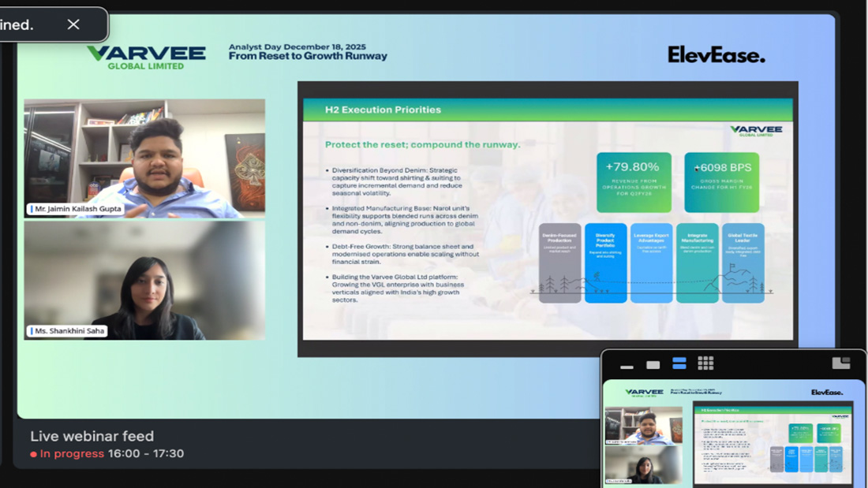
Task: Select Ms. Shankhini Saha's video tile
Action: (x=144, y=281)
